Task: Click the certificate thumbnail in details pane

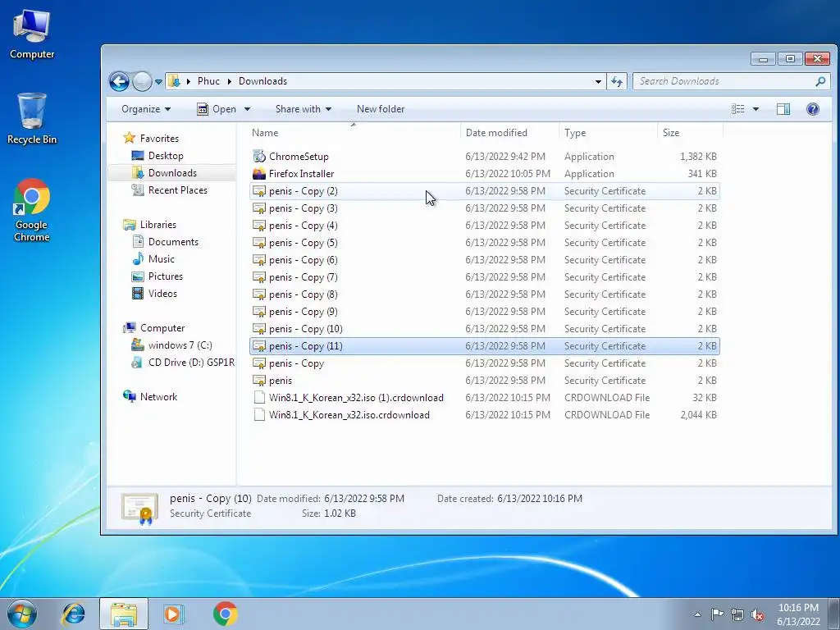Action: point(139,509)
